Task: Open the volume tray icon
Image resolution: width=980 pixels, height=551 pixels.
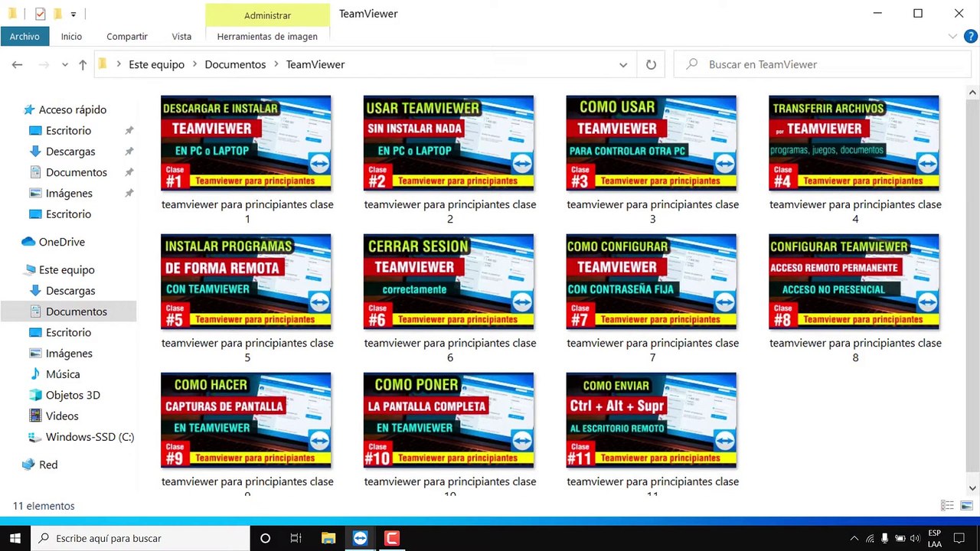Action: click(914, 538)
